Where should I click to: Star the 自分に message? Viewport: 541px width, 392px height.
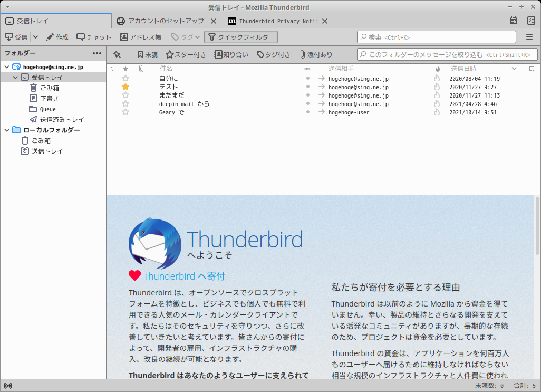(125, 78)
